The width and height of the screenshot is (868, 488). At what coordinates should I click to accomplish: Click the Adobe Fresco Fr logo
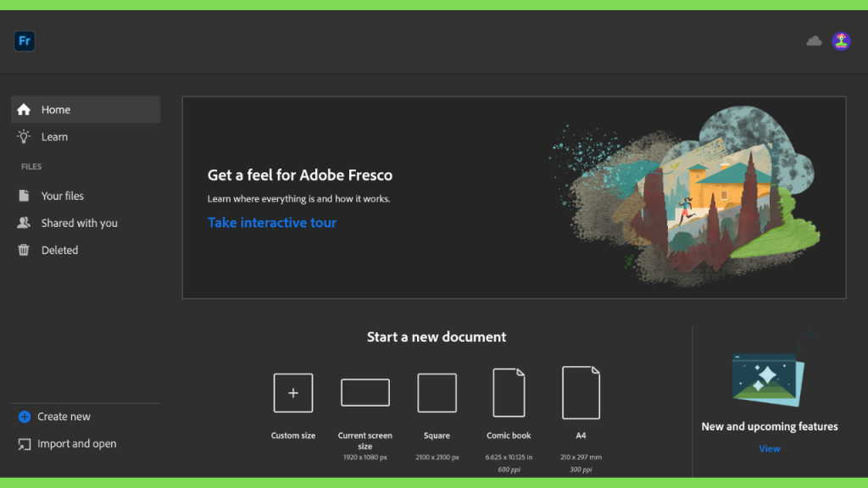[x=25, y=41]
